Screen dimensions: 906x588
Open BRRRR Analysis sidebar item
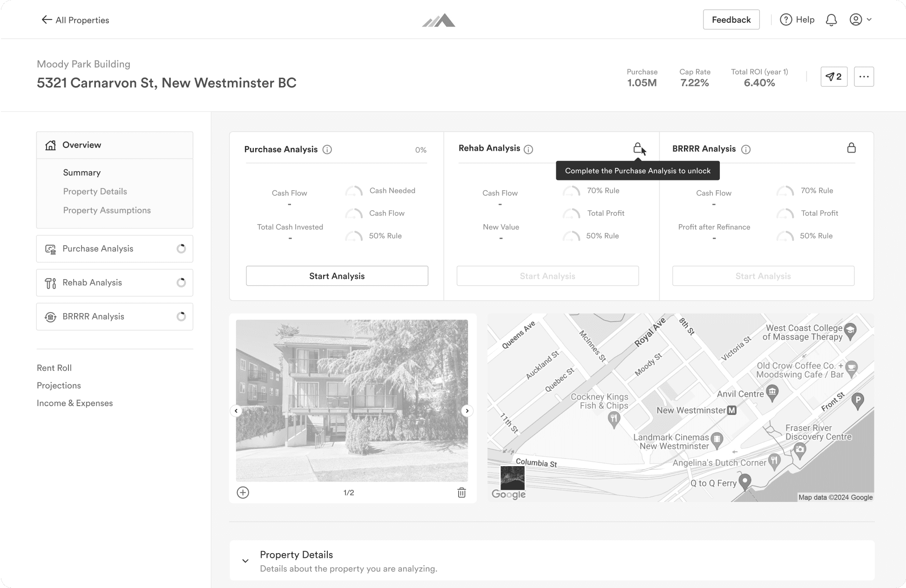coord(115,317)
